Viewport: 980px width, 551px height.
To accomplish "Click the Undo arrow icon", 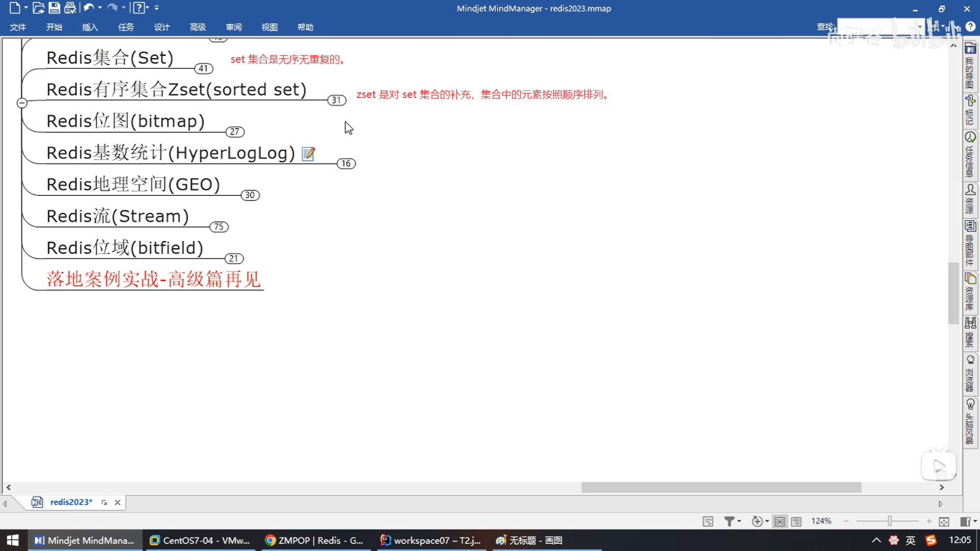I will 89,8.
